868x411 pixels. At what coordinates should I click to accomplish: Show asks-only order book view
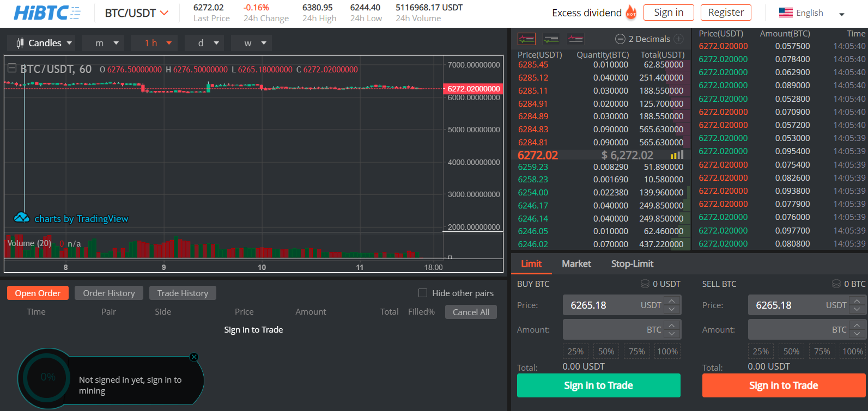click(575, 39)
